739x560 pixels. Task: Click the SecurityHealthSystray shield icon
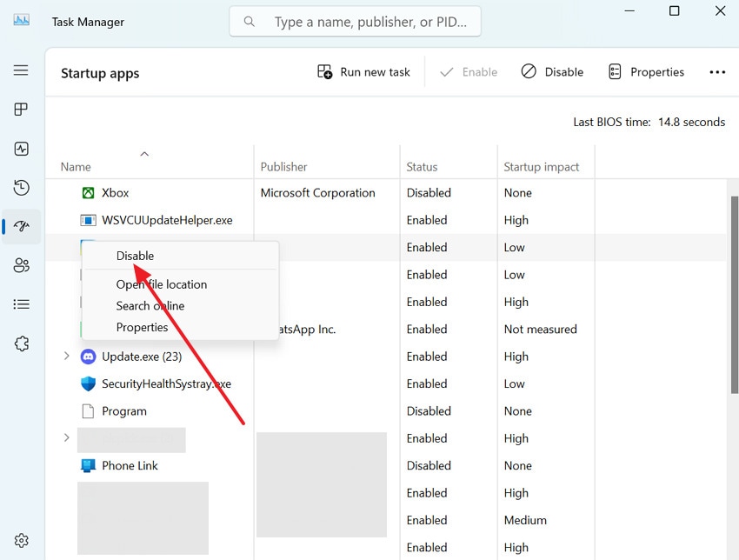coord(88,383)
